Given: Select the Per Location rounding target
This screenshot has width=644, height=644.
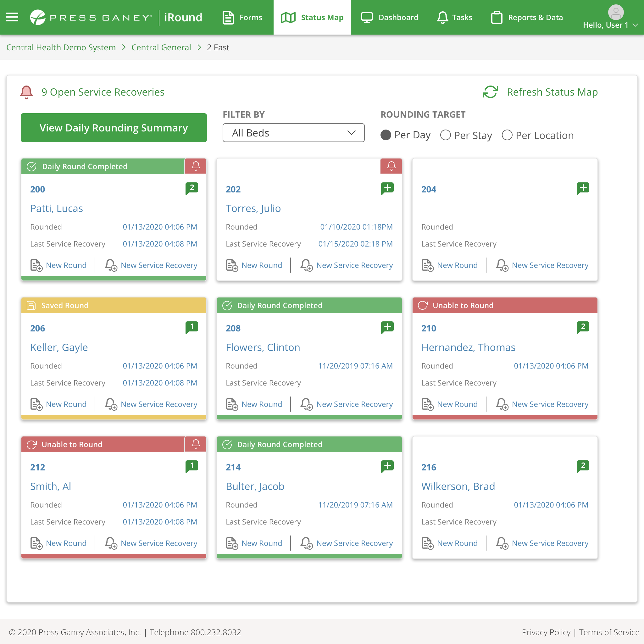Looking at the screenshot, I should 507,135.
